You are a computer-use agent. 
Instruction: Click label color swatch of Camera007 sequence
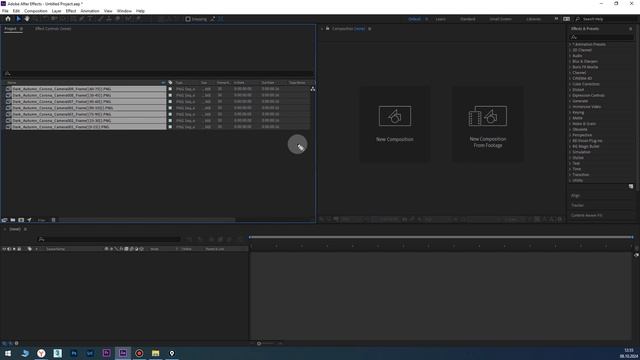170,102
